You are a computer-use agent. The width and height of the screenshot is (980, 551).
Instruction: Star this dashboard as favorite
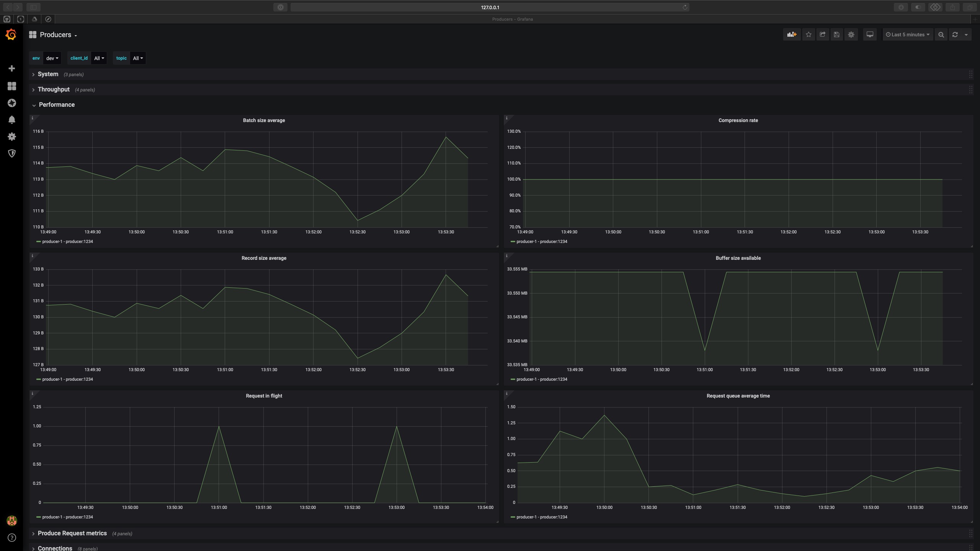[x=808, y=35]
